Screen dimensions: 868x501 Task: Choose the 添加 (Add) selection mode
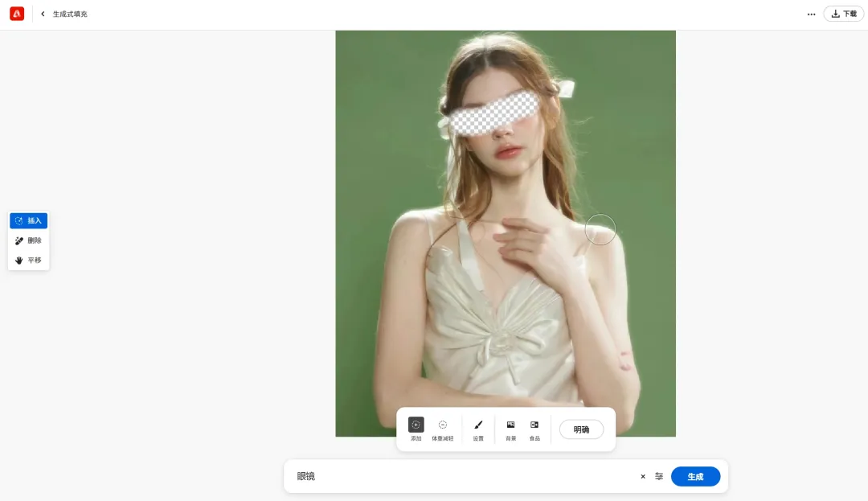(x=416, y=425)
